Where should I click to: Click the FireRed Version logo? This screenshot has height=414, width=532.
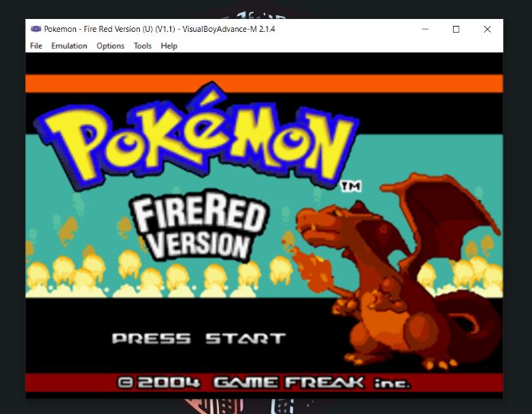coord(199,226)
